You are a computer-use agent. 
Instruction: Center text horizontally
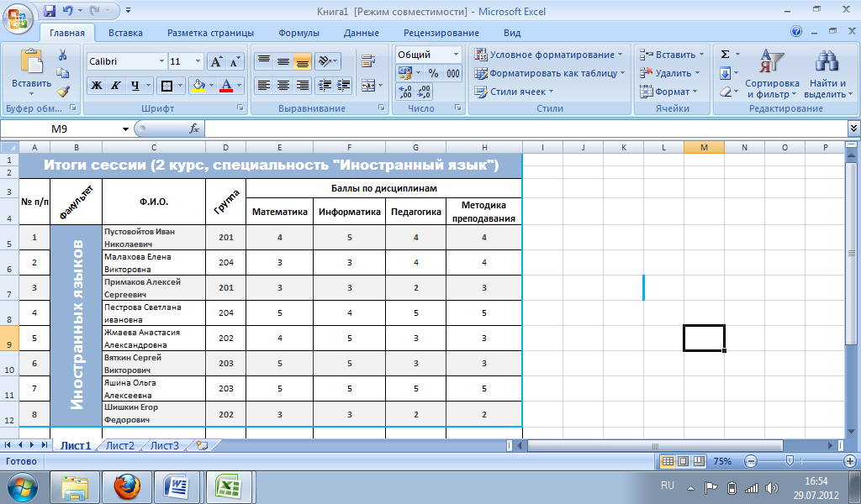(x=283, y=85)
